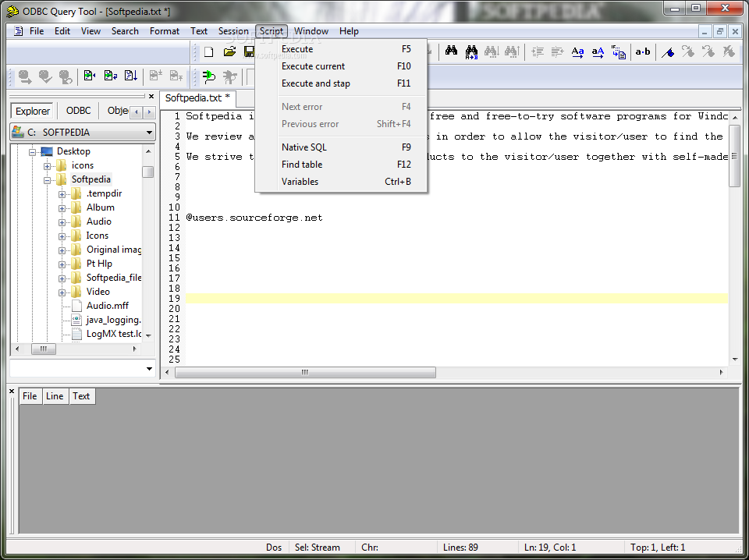Close the explorer side panel with its X
This screenshot has width=749, height=560.
click(x=151, y=97)
